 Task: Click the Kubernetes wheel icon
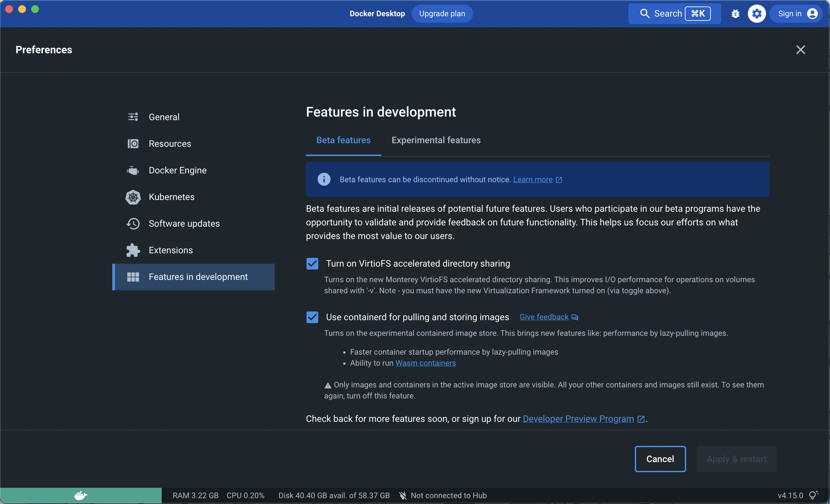(x=133, y=197)
